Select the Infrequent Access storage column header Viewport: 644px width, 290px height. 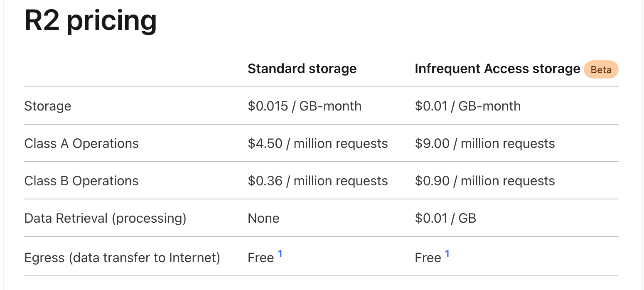coord(497,69)
